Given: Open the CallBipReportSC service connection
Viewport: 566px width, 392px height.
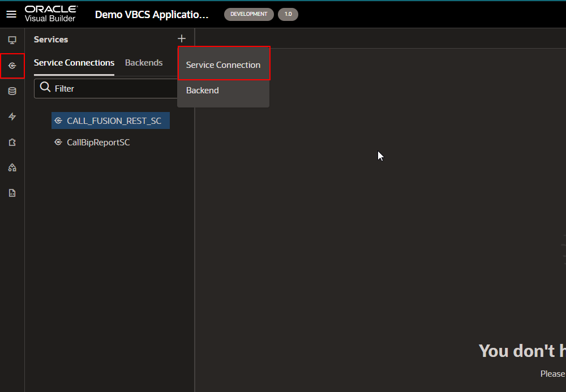Looking at the screenshot, I should [98, 143].
